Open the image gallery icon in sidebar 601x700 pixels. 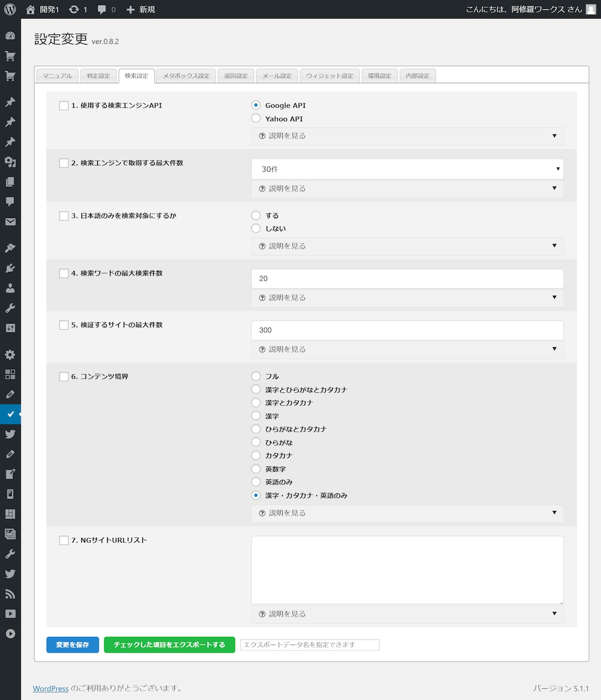[x=10, y=533]
